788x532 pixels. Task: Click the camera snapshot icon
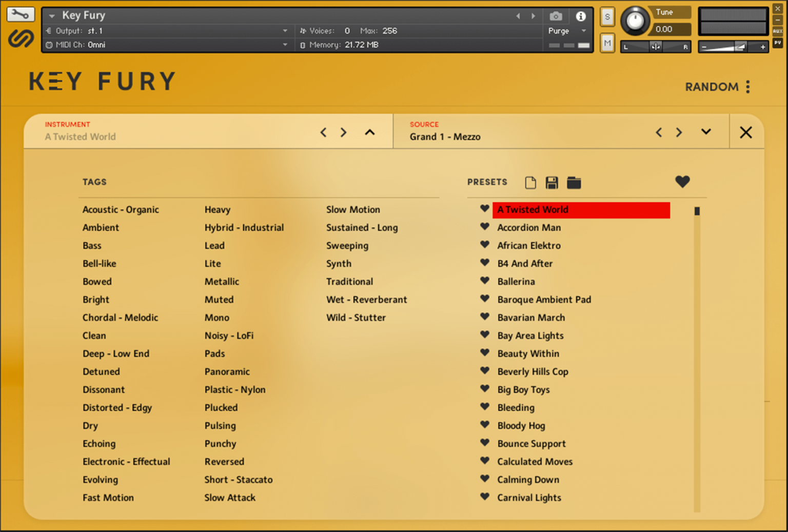pyautogui.click(x=556, y=16)
